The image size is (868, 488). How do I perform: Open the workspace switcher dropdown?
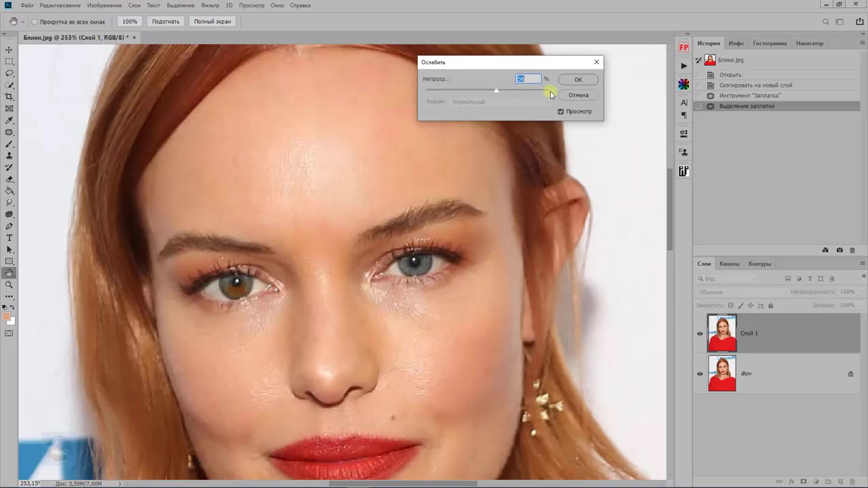842,22
